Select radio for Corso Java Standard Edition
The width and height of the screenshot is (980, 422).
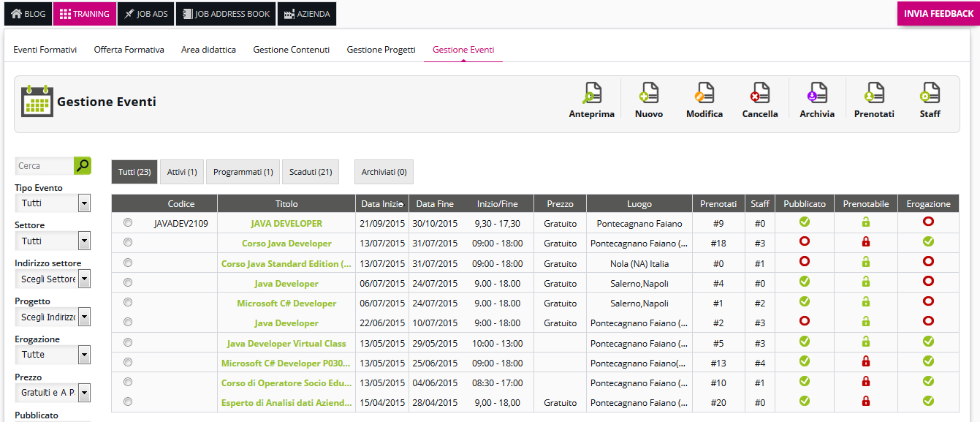(x=128, y=262)
